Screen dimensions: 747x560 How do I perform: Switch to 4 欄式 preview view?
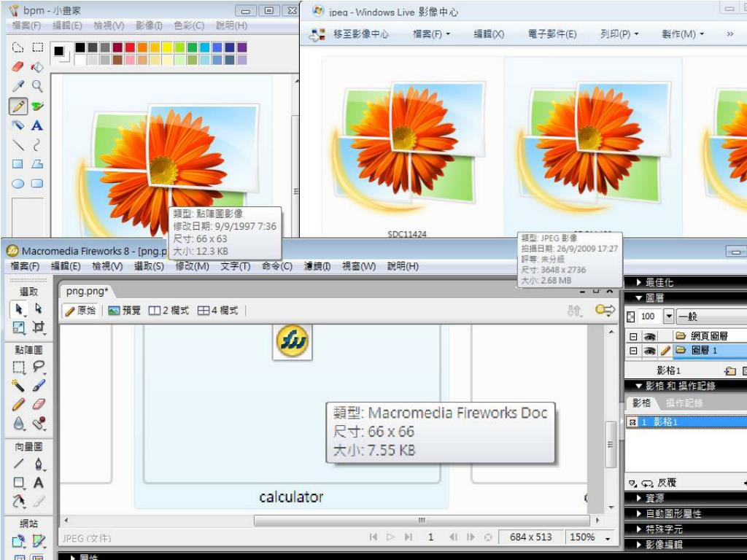coord(217,311)
